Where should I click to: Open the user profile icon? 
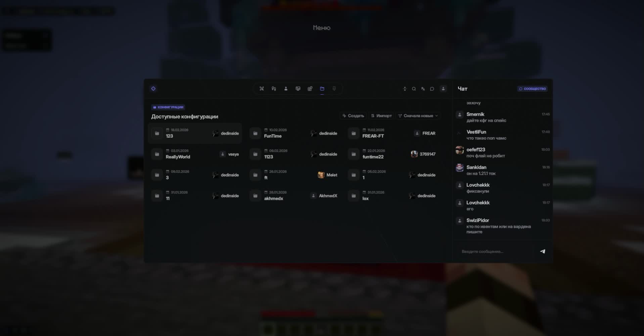pyautogui.click(x=443, y=89)
